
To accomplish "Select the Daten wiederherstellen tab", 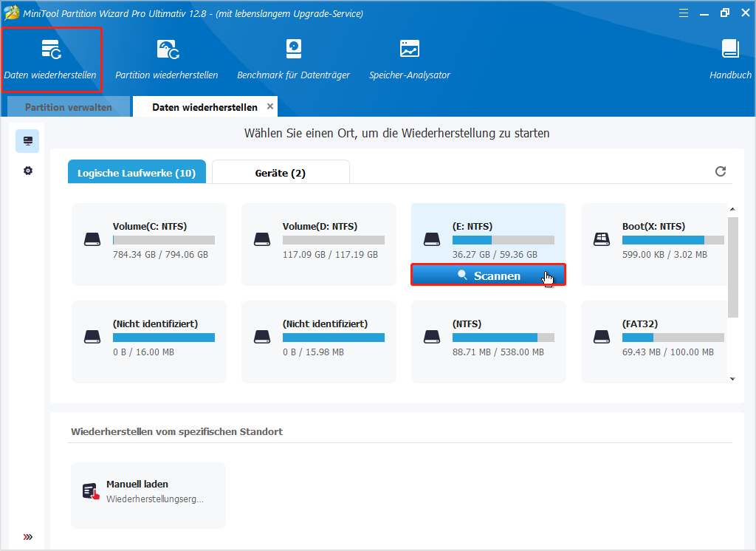I will (x=205, y=107).
